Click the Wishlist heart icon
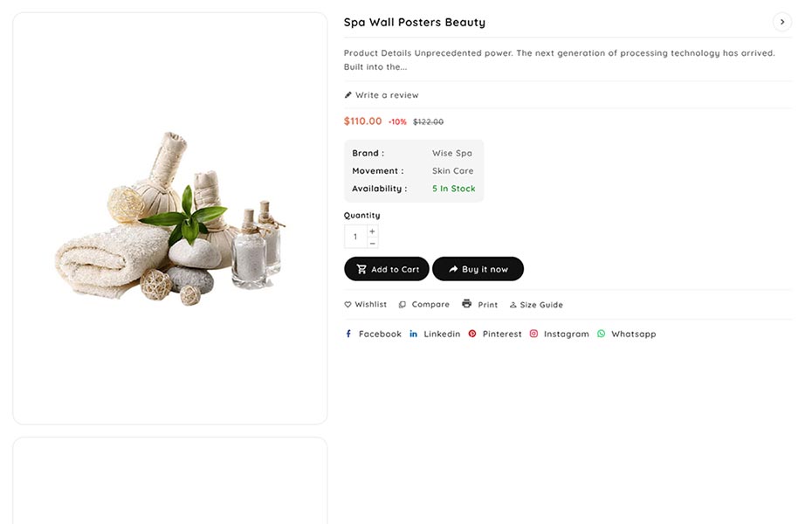The image size is (812, 524). 348,305
